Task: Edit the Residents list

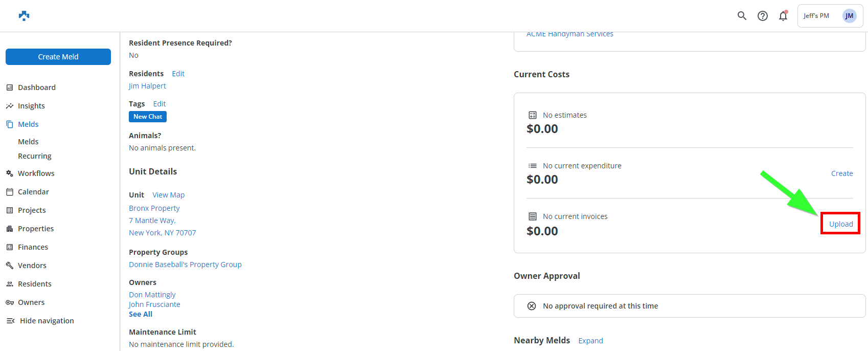Action: pyautogui.click(x=178, y=74)
